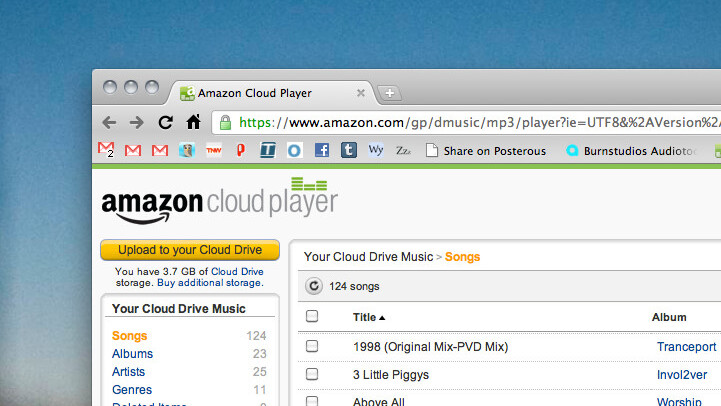
Task: Click the Upload to your Cloud Drive button
Action: [190, 250]
